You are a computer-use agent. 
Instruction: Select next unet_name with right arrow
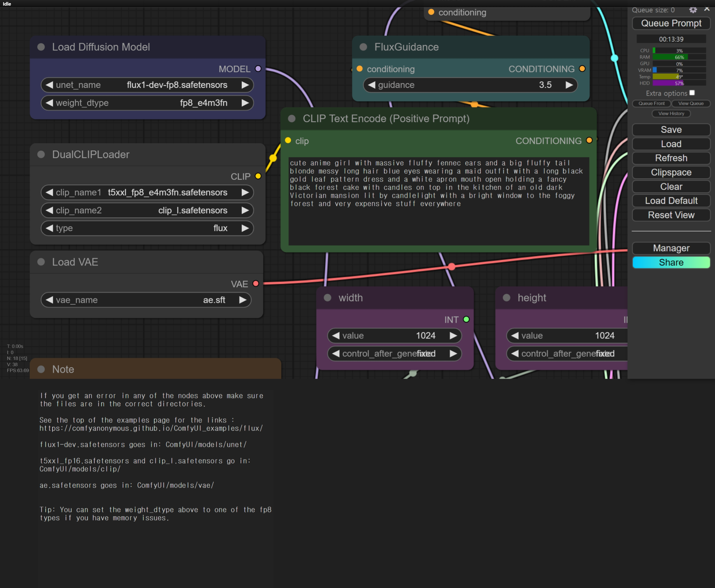coord(245,85)
